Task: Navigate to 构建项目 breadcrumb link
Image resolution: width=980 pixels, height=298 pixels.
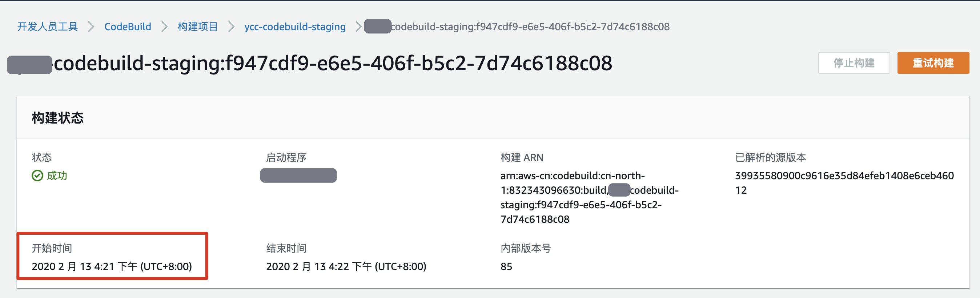Action: click(197, 27)
